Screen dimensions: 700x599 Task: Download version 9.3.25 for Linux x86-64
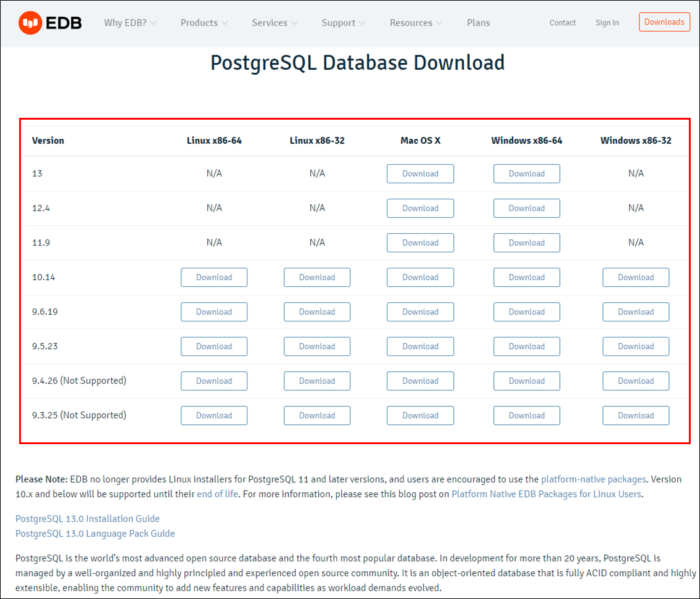tap(214, 415)
